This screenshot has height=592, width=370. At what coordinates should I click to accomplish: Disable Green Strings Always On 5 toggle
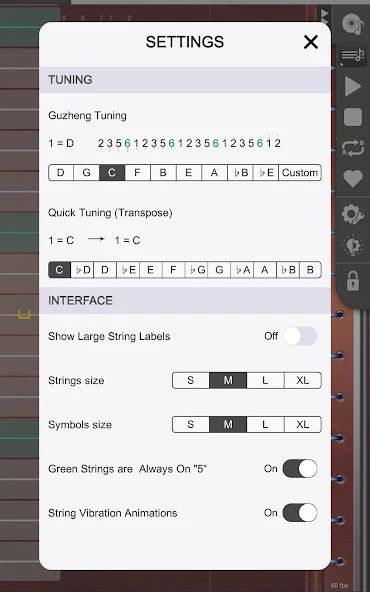click(300, 469)
